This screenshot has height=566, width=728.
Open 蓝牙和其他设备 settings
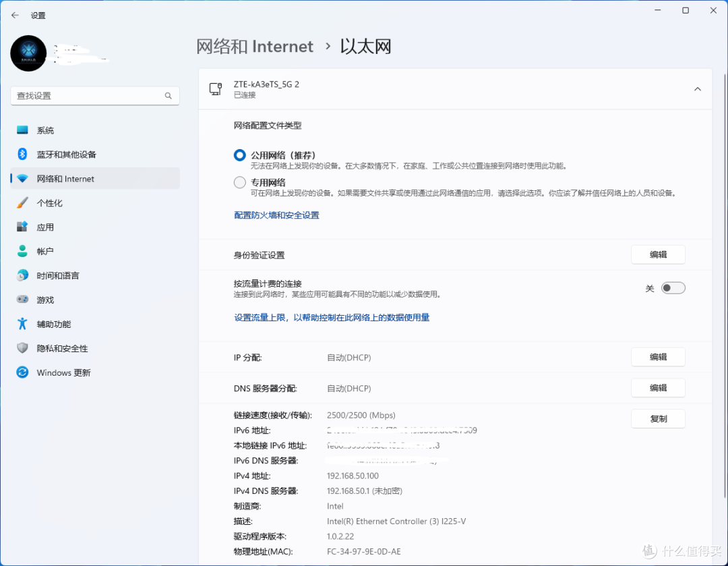[x=95, y=154]
